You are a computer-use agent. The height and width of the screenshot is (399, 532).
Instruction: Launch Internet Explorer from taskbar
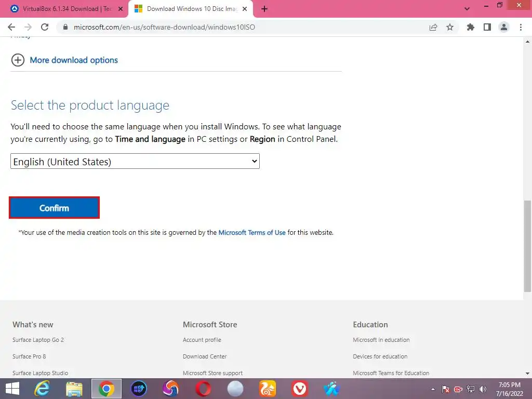click(x=42, y=389)
